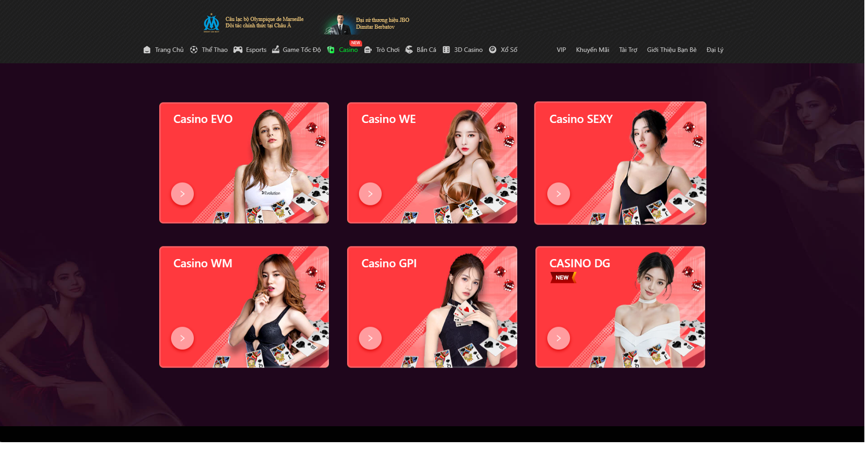Screen dimensions: 868x459
Task: Open the Đại Lý agent page
Action: click(715, 50)
